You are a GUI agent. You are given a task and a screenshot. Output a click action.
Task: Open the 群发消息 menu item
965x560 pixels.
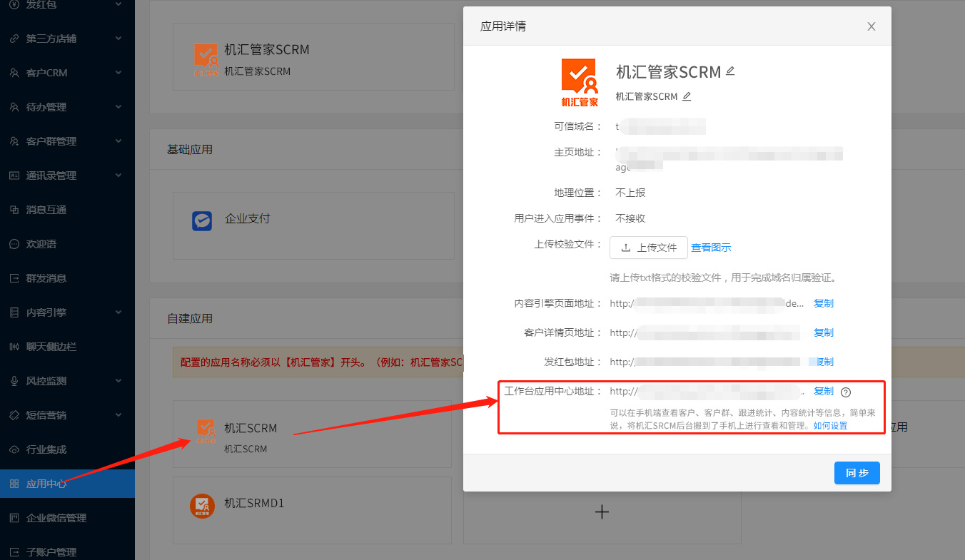[x=67, y=278]
